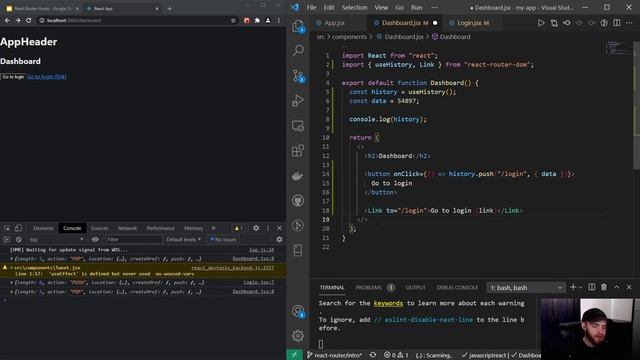Toggle the DevTools device toolbar
Screen dimensions: 640x360
tap(18, 228)
